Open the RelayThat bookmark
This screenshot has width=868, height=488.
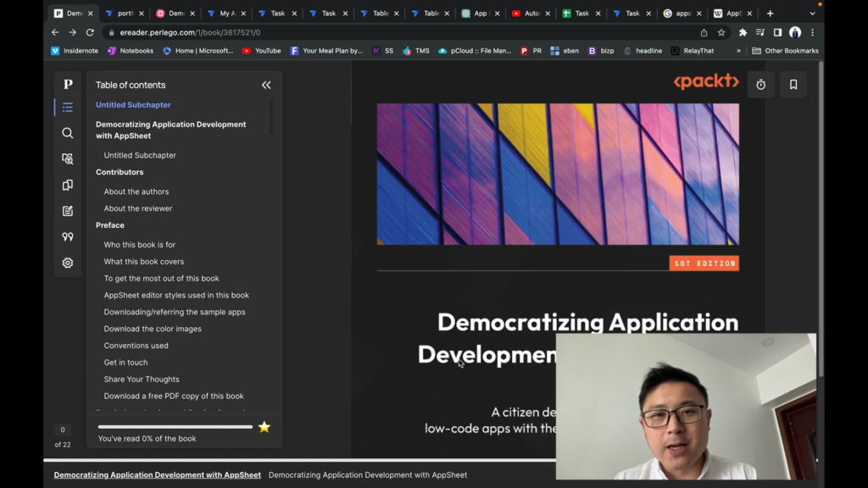693,51
